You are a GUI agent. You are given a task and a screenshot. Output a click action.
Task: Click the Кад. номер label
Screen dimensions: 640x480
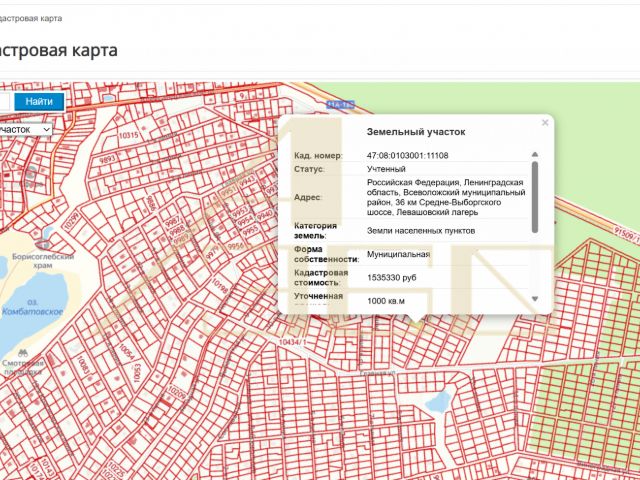318,156
